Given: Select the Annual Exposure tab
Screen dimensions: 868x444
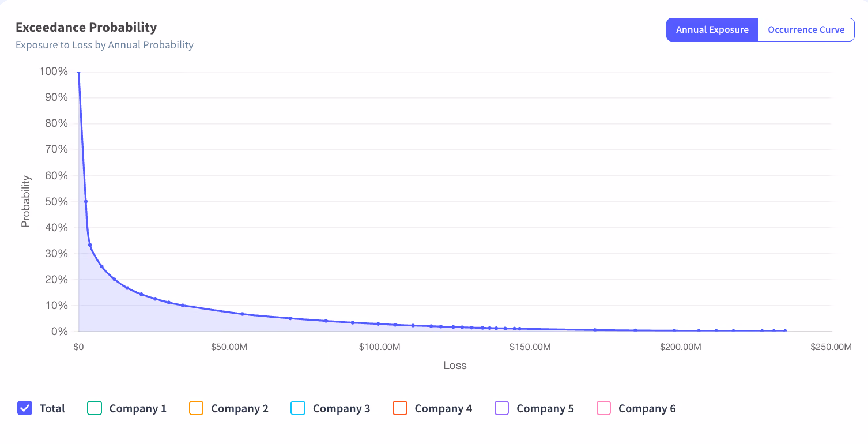Looking at the screenshot, I should click(712, 30).
